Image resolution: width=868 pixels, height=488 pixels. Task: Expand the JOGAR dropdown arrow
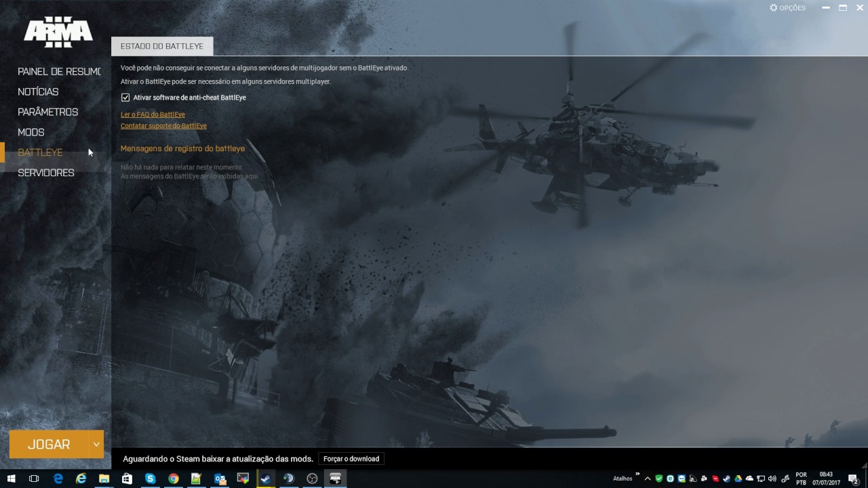(x=96, y=445)
